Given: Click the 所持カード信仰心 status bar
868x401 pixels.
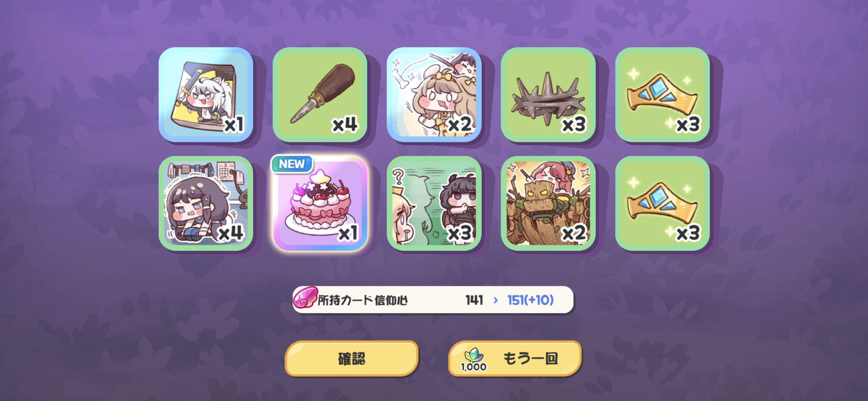Looking at the screenshot, I should tap(433, 300).
